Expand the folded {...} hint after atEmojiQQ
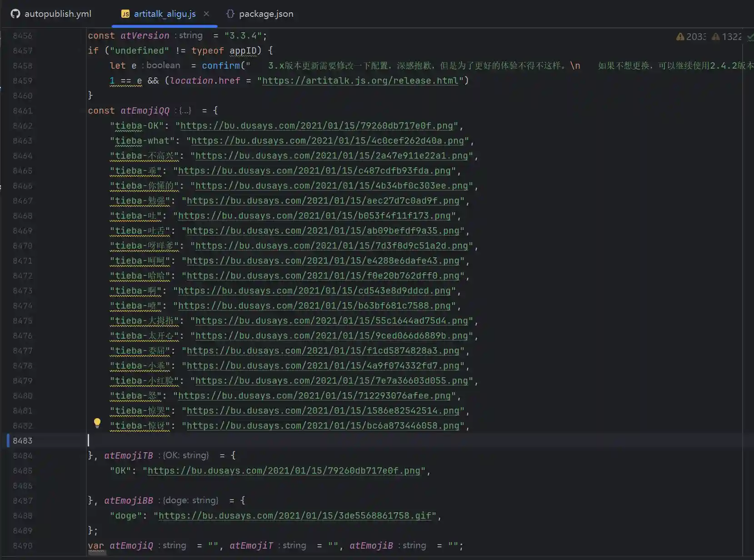 point(185,111)
